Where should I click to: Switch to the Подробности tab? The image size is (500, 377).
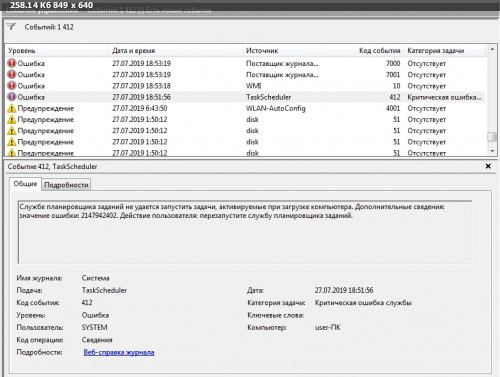(66, 185)
